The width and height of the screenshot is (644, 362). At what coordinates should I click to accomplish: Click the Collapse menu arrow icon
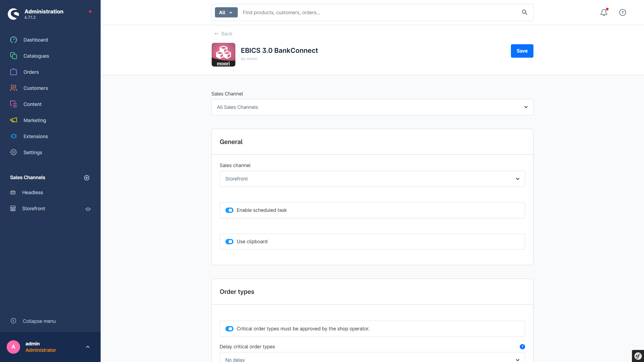13,321
